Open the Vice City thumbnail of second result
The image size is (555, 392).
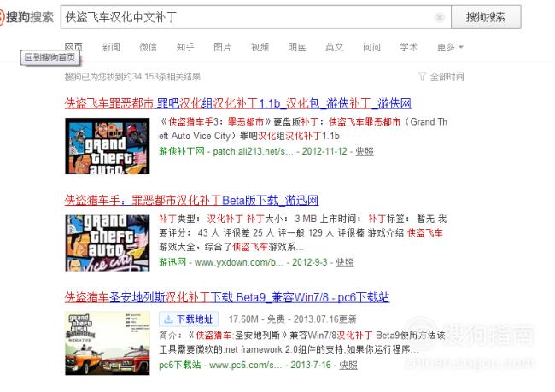coord(108,243)
